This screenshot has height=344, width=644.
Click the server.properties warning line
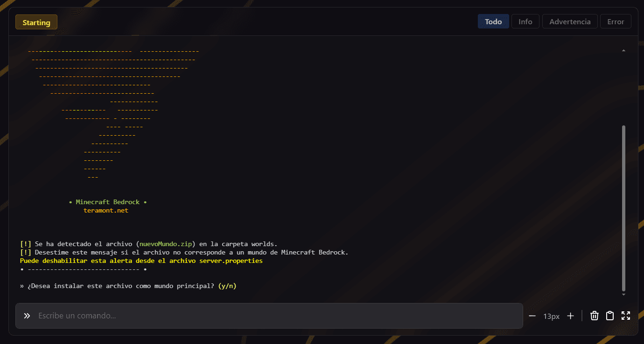point(141,261)
